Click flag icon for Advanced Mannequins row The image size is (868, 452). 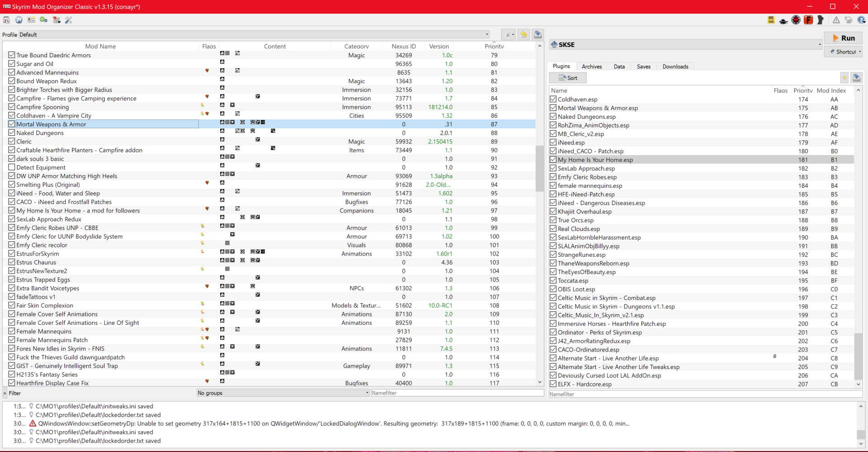point(207,71)
